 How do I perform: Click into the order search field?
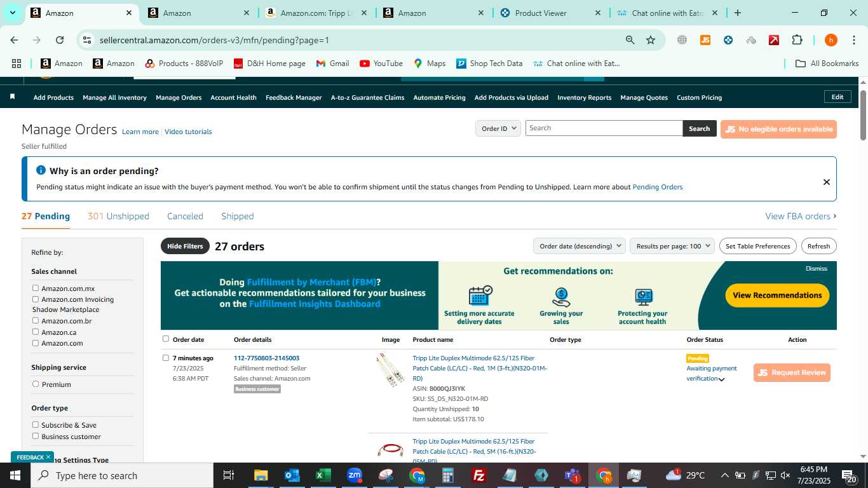click(604, 128)
